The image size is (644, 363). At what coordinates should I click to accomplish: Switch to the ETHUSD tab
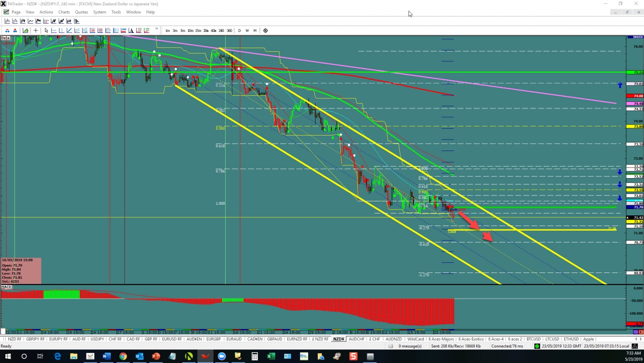click(x=571, y=339)
